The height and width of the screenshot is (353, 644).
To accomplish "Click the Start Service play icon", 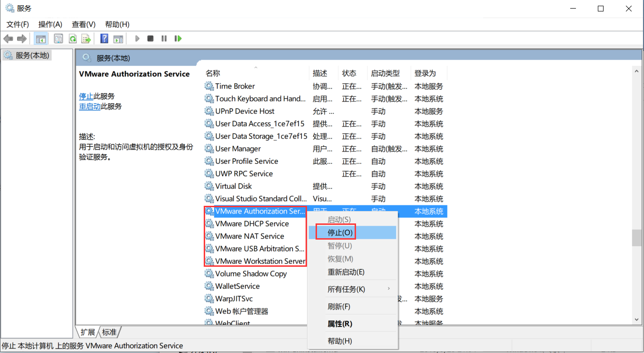I will pos(137,39).
